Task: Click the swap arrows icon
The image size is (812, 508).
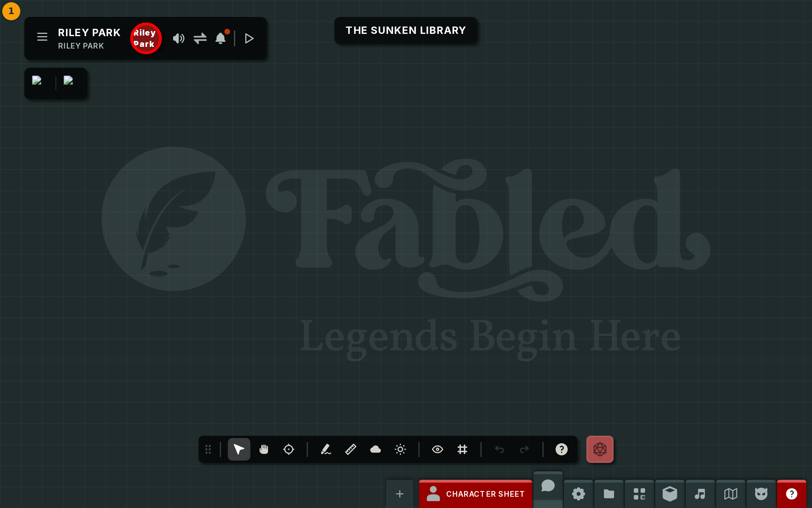Action: (x=200, y=38)
